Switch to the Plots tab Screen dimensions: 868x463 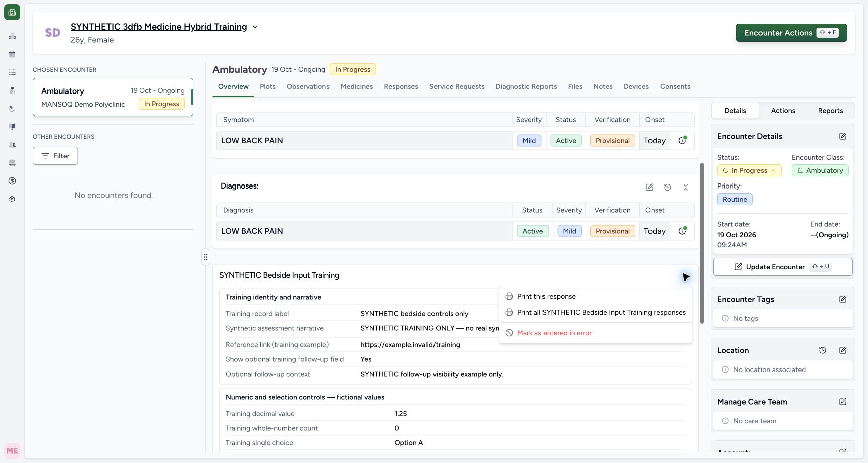click(268, 86)
